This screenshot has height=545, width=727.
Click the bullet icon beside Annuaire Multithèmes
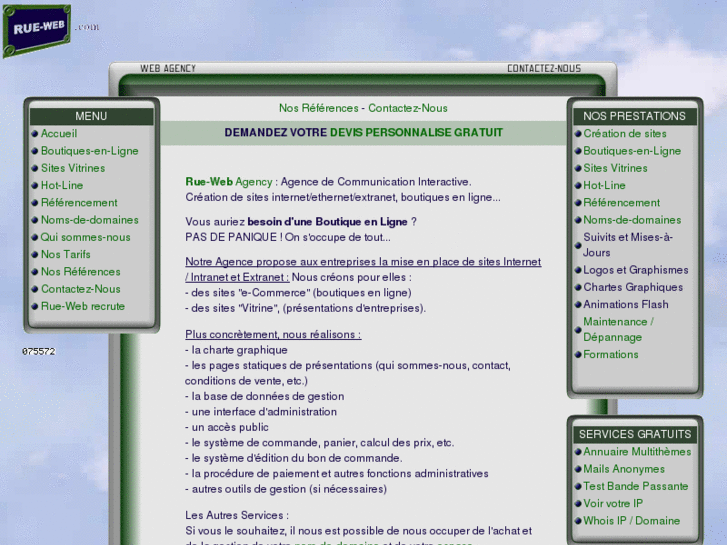578,452
